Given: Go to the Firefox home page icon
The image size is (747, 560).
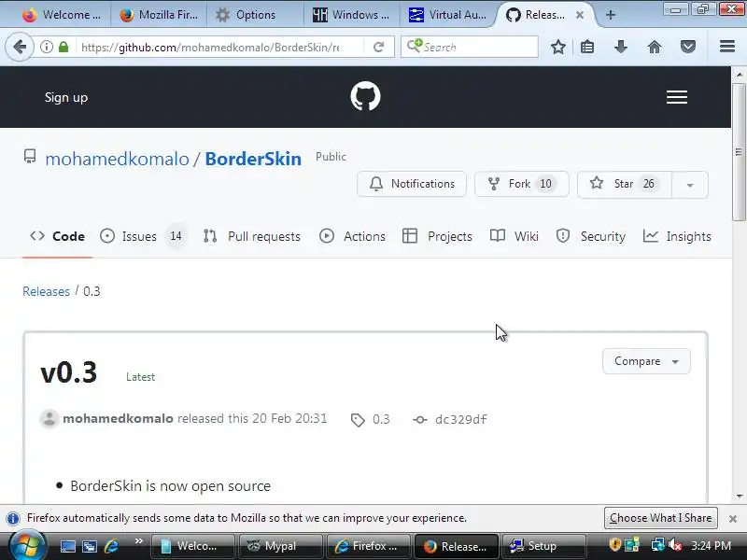Looking at the screenshot, I should pyautogui.click(x=655, y=48).
